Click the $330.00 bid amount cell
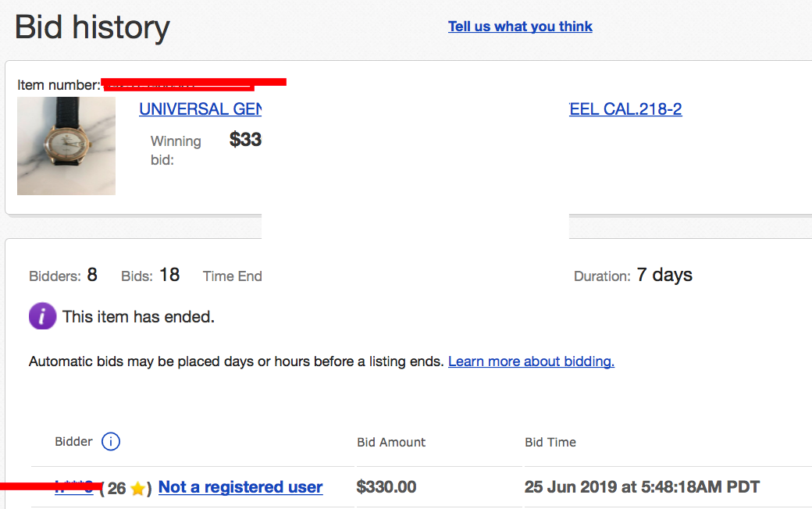812x509 pixels. (x=386, y=487)
